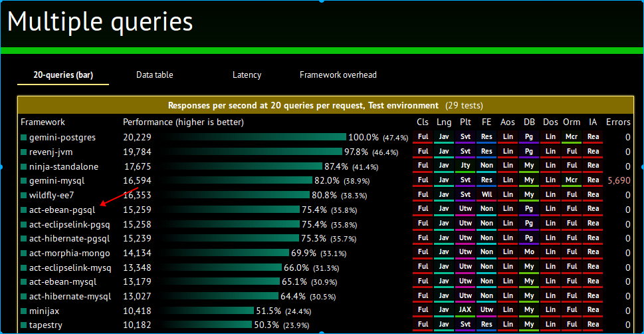
Task: Select the Framework overhead tab
Action: 338,75
